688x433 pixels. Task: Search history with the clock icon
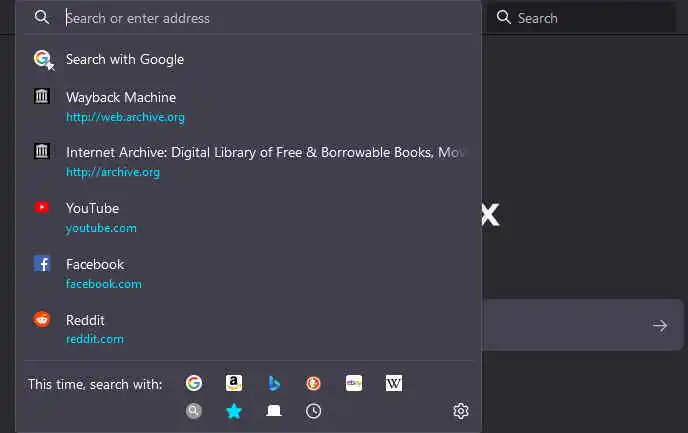(313, 411)
